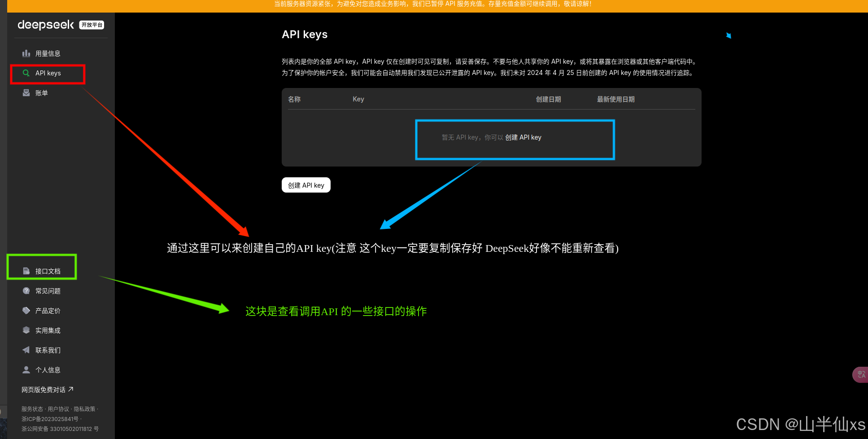Click the deepseek logo
The height and width of the screenshot is (439, 868).
point(46,25)
